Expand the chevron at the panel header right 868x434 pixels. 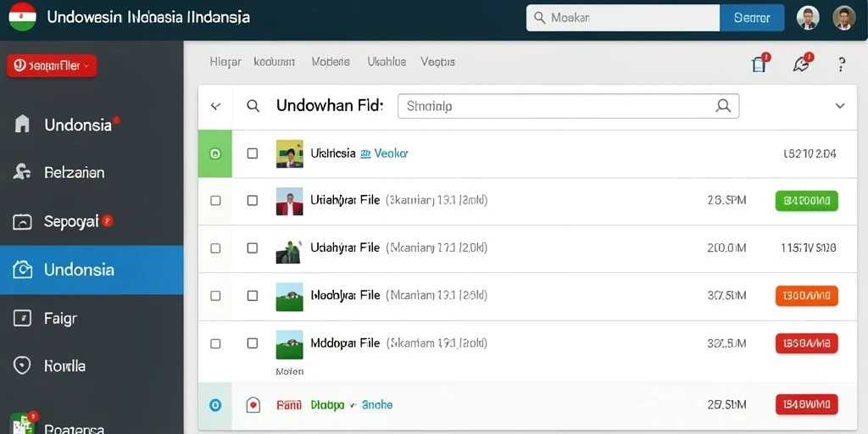[840, 106]
